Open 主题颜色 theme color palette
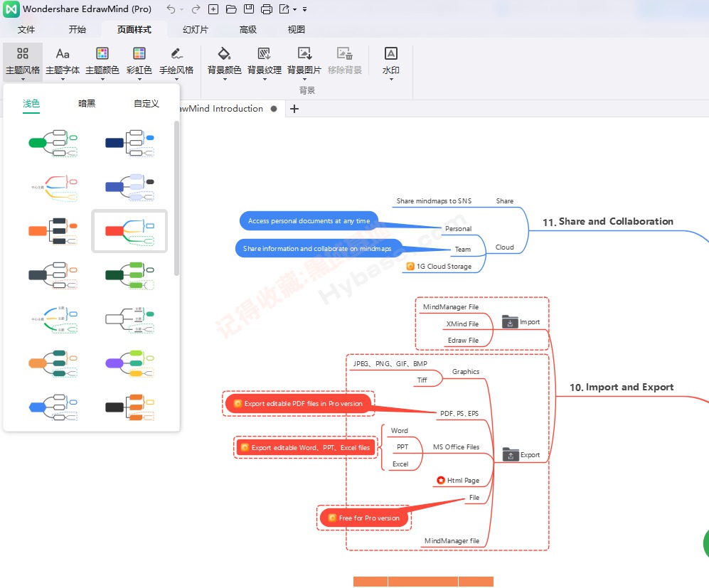Viewport: 709px width, 588px height. click(x=102, y=61)
